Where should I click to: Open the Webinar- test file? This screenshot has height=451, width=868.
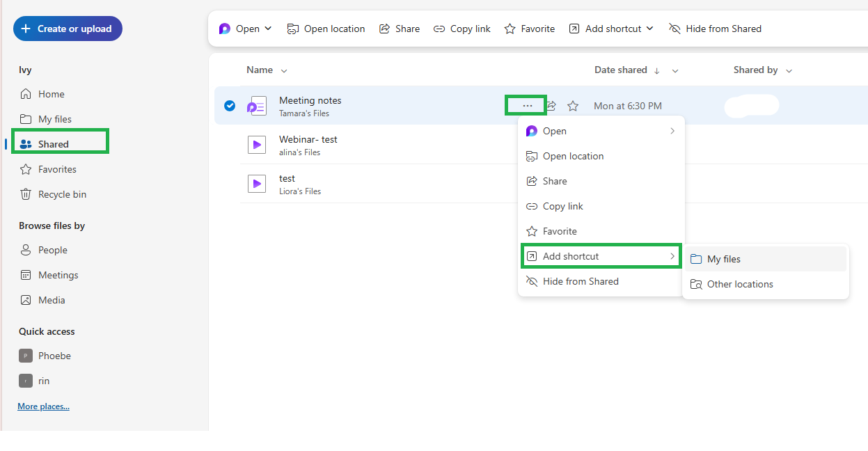coord(308,139)
